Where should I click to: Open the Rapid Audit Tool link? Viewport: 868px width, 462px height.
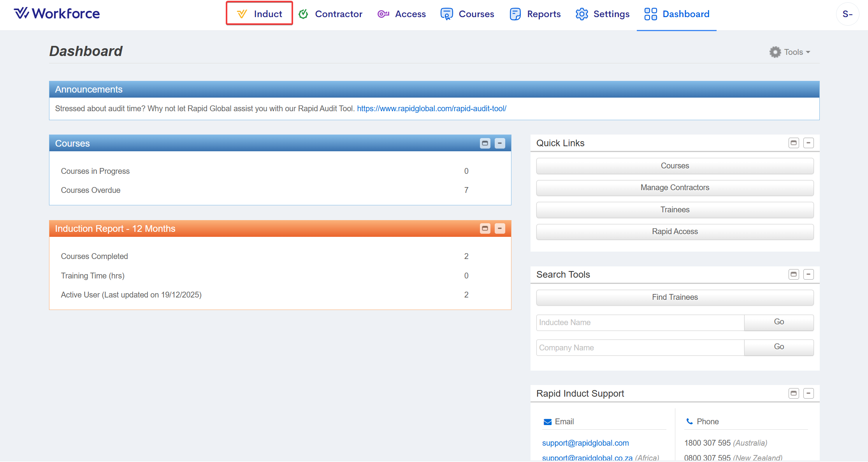pos(431,108)
